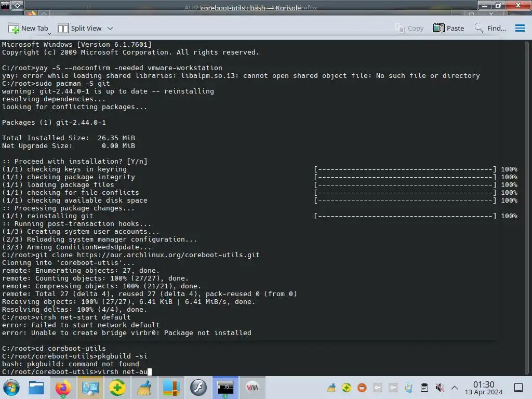Click the broom icon in system tray
The width and height of the screenshot is (532, 399).
[331, 388]
